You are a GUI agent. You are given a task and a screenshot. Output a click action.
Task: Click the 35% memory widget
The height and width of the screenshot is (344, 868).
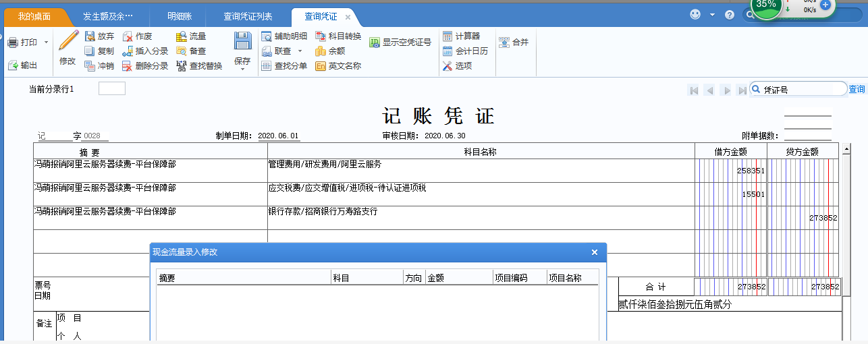[x=766, y=5]
